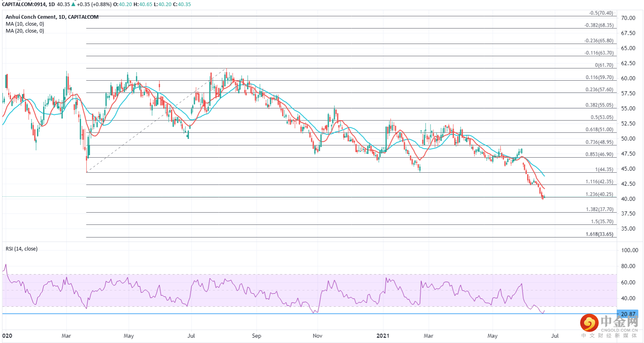Click the Fibonacci level label 0.853(46.90)
Viewport: 644px width, 343px height.
[x=600, y=154]
